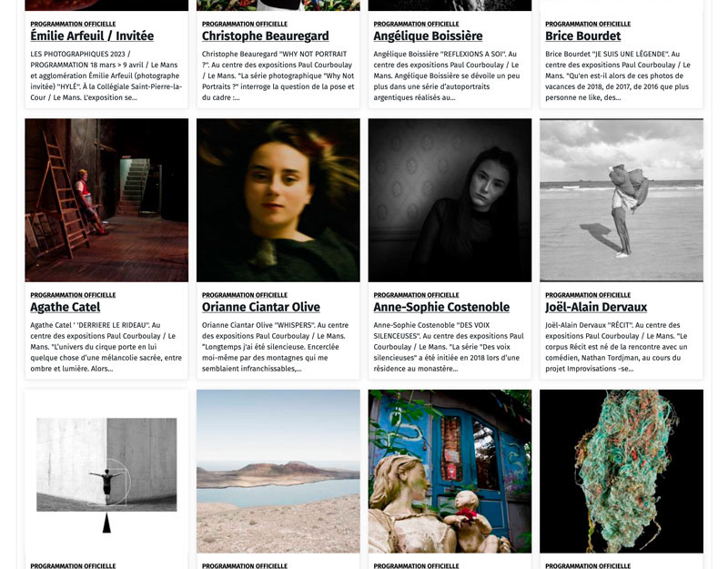Open Anne-Sophie Costenoble title link
The height and width of the screenshot is (569, 728).
pos(441,307)
